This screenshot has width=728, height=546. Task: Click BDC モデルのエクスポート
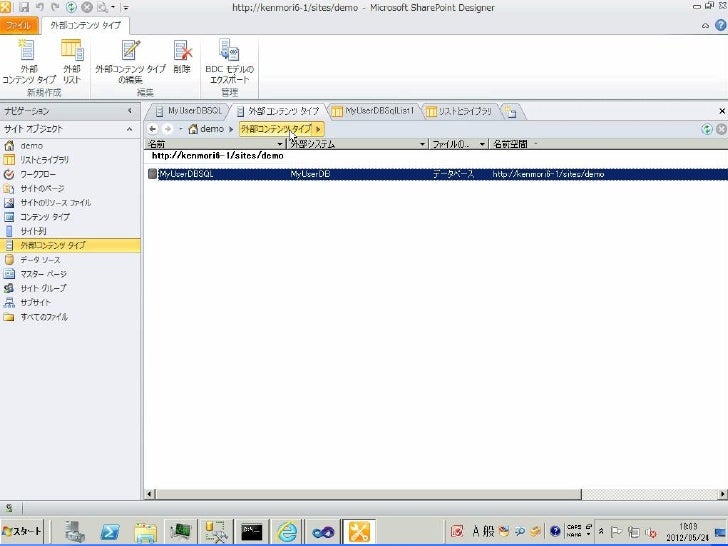pos(229,62)
